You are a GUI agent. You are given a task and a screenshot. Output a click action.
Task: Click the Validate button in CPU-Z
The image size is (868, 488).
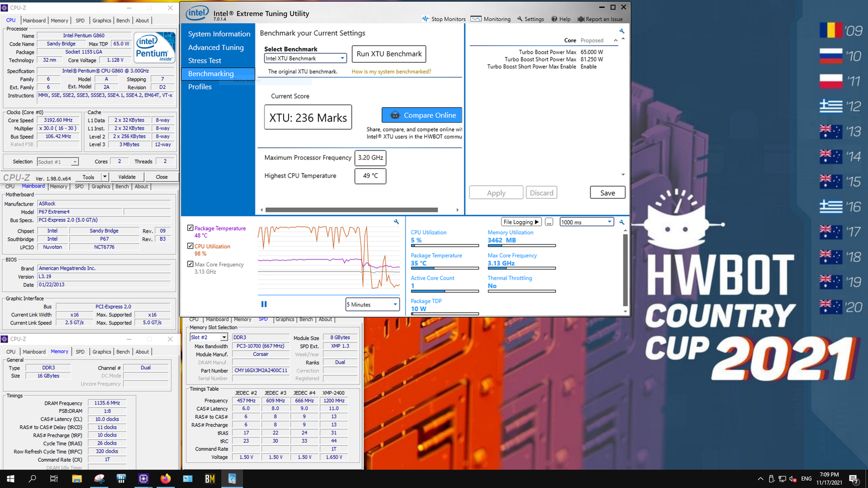[127, 177]
